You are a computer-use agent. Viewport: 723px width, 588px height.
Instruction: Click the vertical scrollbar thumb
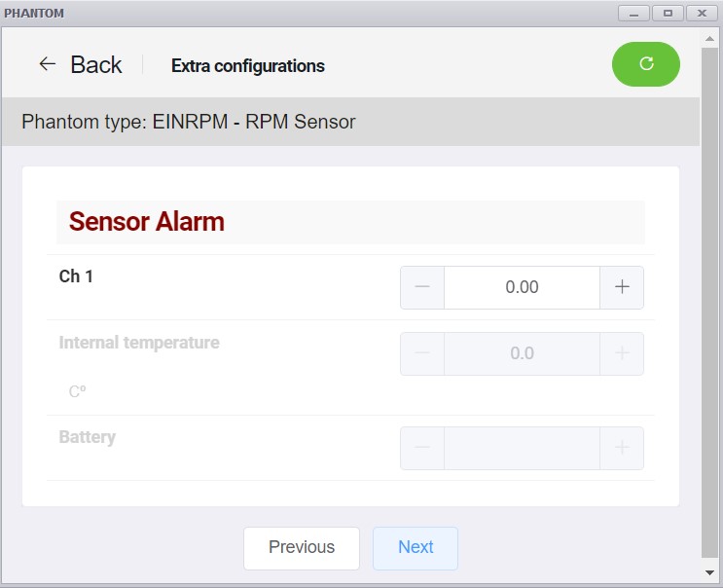(x=710, y=303)
